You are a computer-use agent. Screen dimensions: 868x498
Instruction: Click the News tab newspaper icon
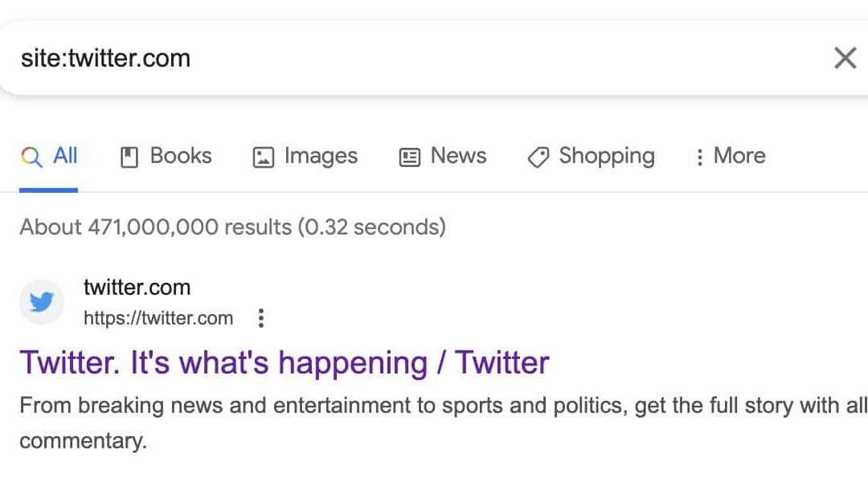tap(410, 157)
